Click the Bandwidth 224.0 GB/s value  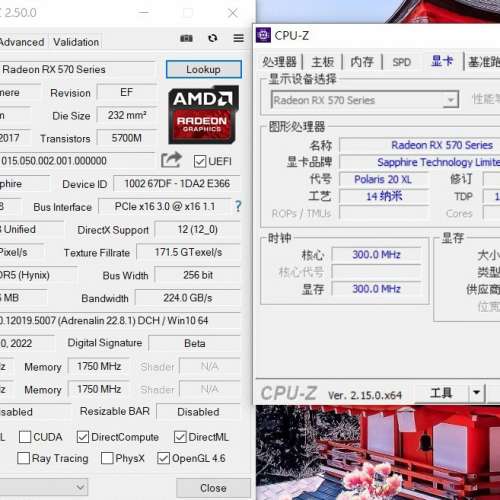pyautogui.click(x=188, y=298)
